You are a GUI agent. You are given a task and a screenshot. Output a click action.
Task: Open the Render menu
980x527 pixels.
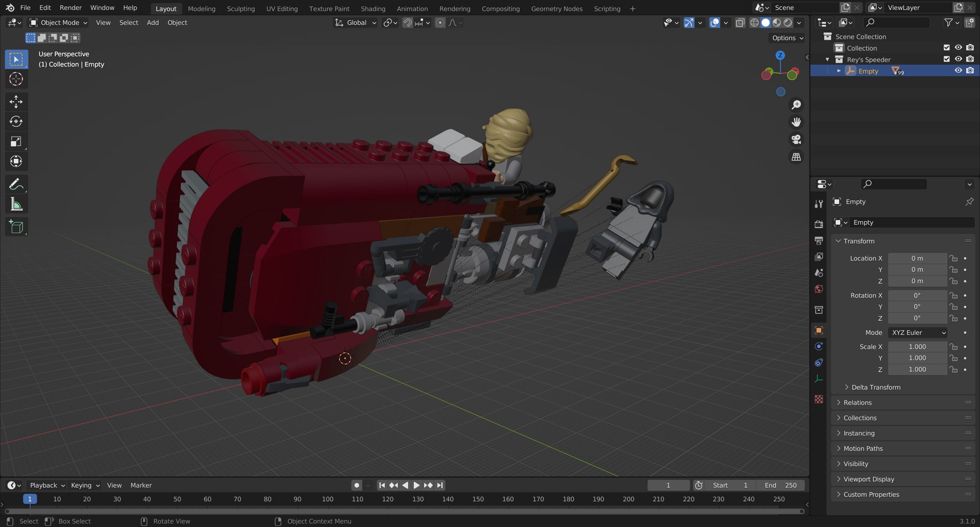tap(71, 8)
